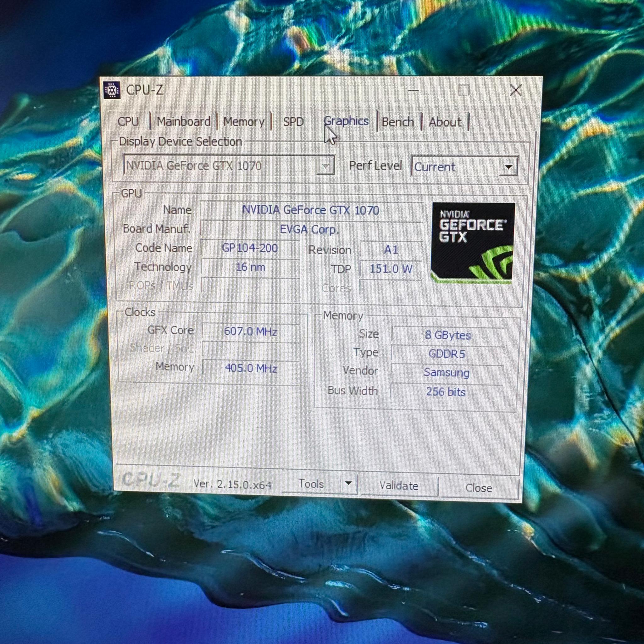Open the Bench tab
The width and height of the screenshot is (644, 644).
pos(398,122)
